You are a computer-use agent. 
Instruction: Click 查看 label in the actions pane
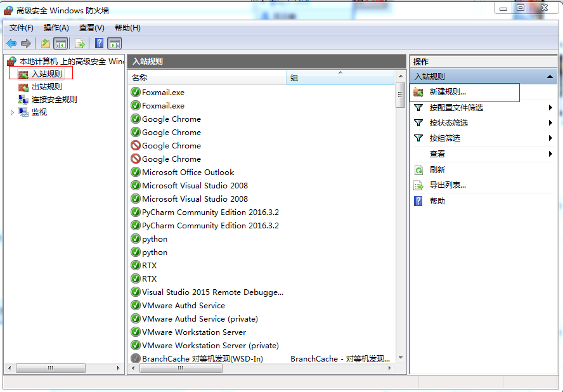click(x=437, y=154)
